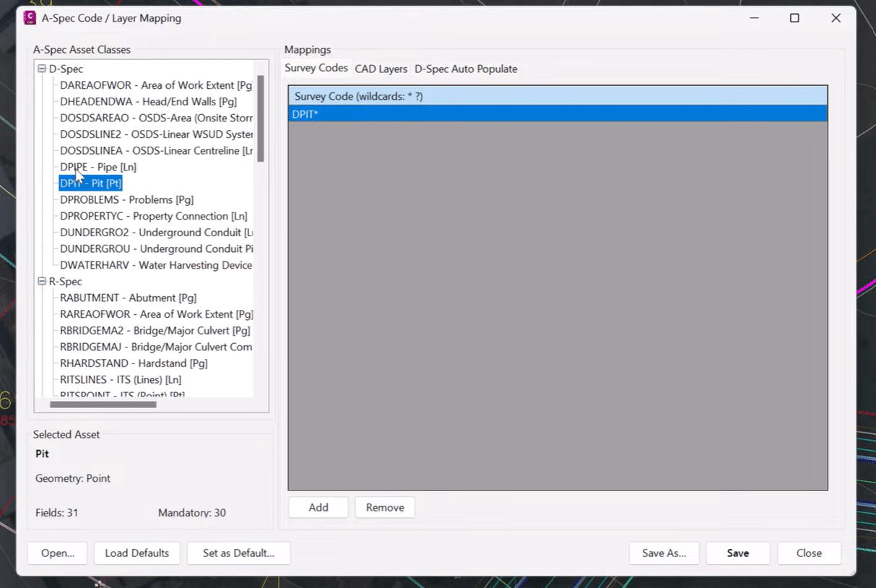The height and width of the screenshot is (588, 876).
Task: Select RAREAOFWOR - Area of Work Extent
Action: click(156, 315)
